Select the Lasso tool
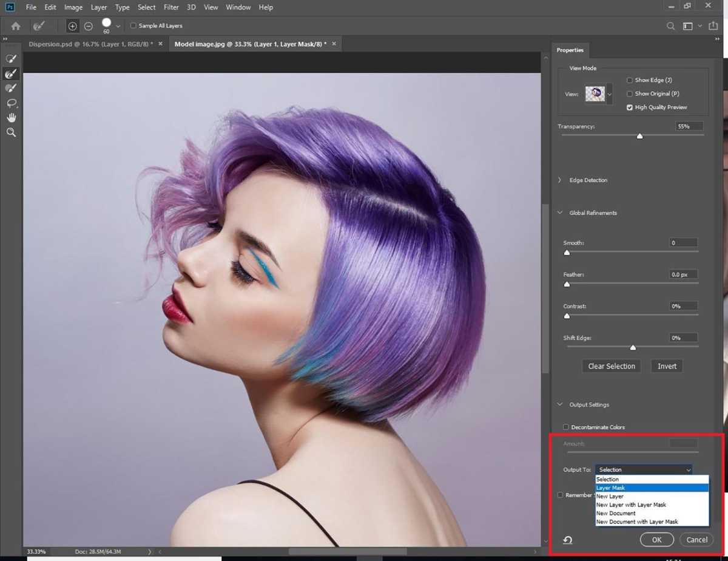The width and height of the screenshot is (728, 561). 12,103
